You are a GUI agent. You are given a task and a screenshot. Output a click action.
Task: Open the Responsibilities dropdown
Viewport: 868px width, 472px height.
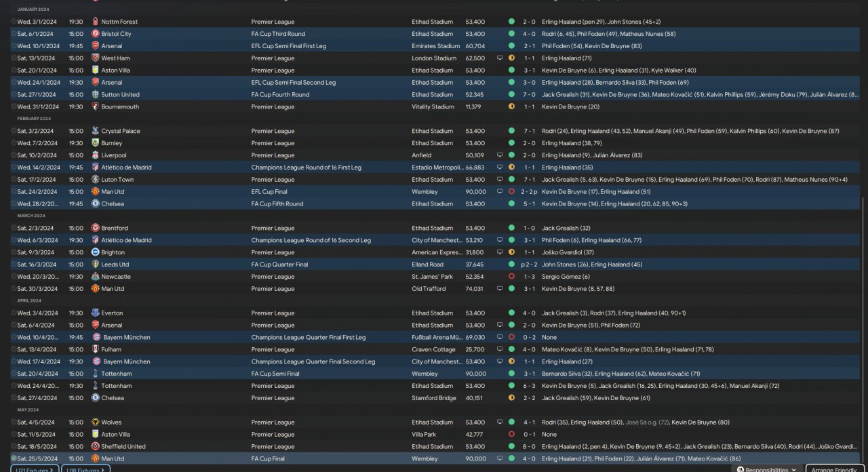coord(766,469)
